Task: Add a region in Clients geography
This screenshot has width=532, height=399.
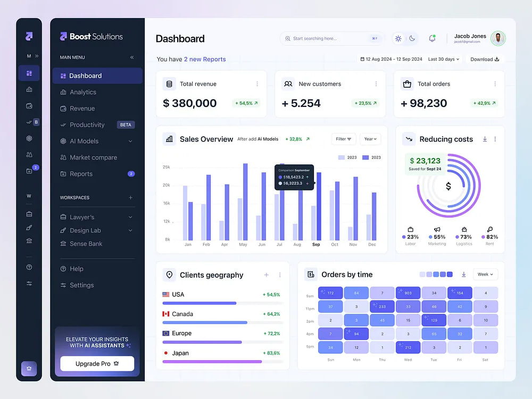Action: click(267, 275)
